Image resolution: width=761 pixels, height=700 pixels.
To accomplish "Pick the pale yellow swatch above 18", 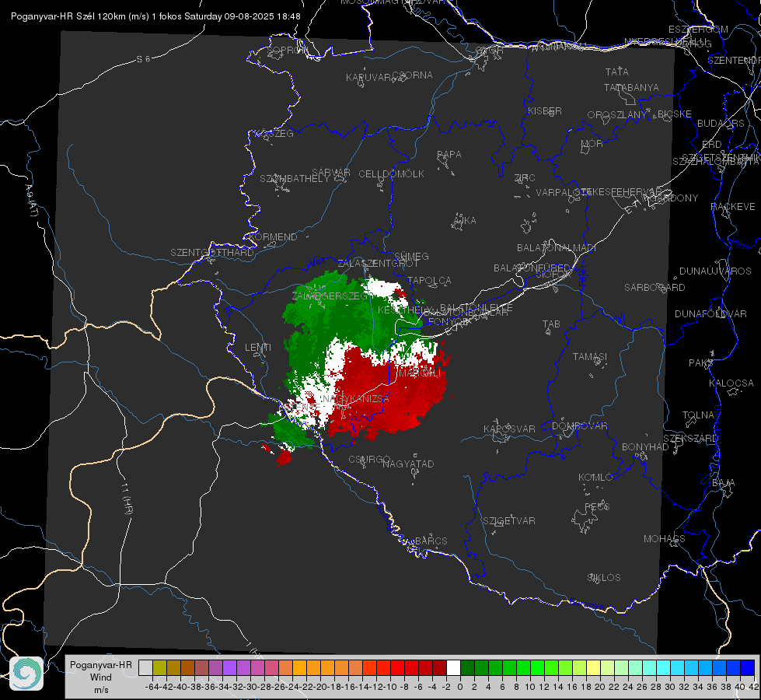I will 594,667.
